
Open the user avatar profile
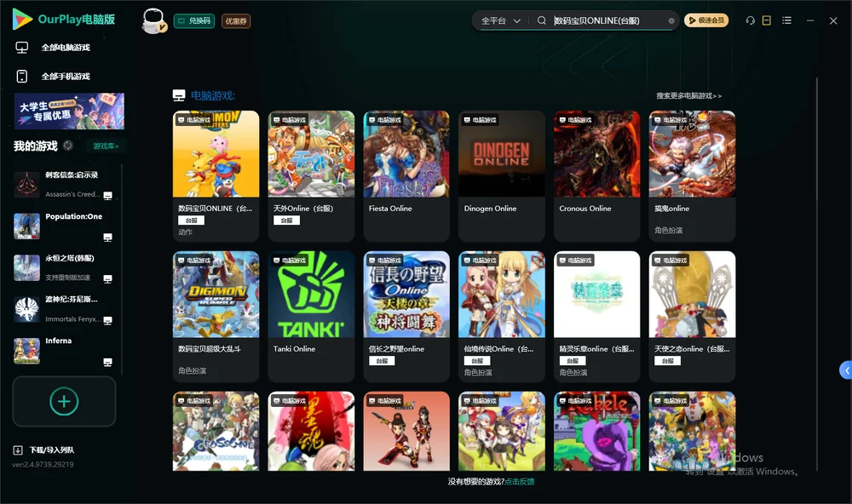tap(153, 20)
